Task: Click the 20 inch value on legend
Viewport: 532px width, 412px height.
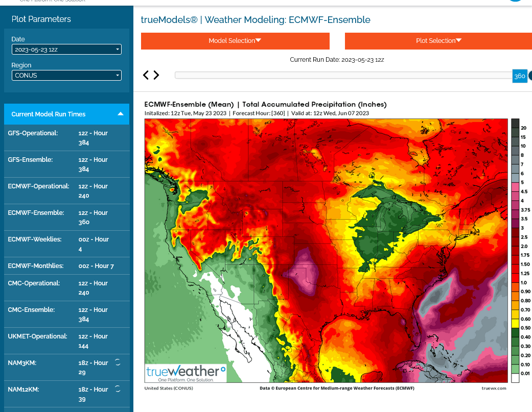Action: (523, 128)
